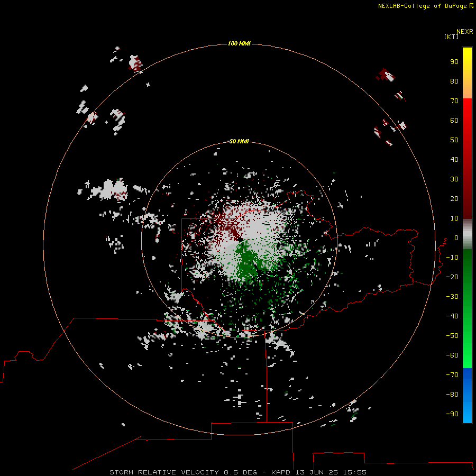Screen dimensions: 476x476
Task: Click the -90 value on velocity scale
Action: coord(452,414)
